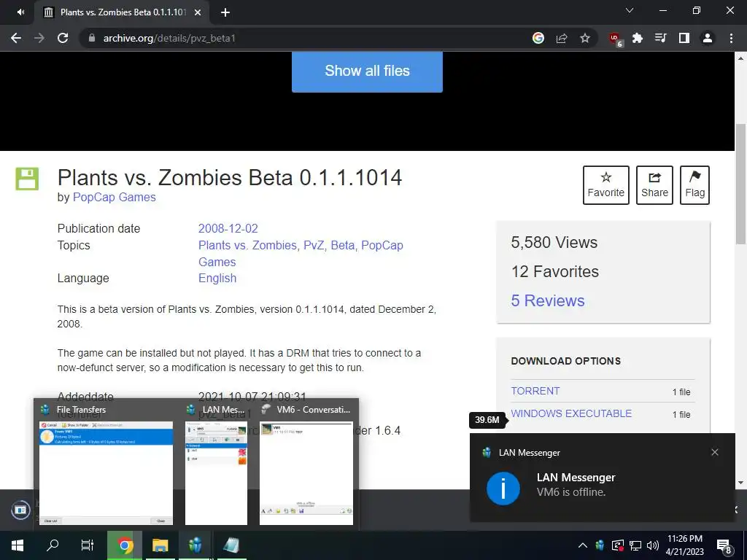
Task: Select the LAN Messenger main window preview
Action: click(x=216, y=464)
